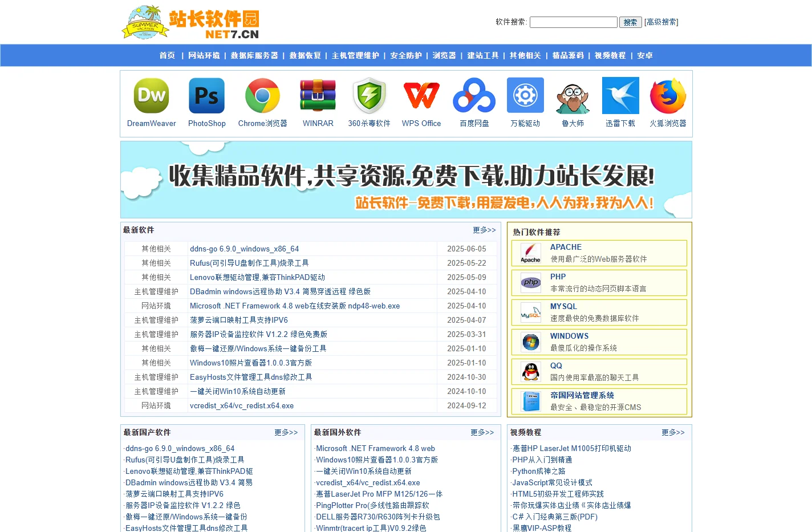This screenshot has height=532, width=812.
Task: Open 服务器IP设备监控软件 V1.2.2 绿色免费版 link
Action: pos(258,334)
